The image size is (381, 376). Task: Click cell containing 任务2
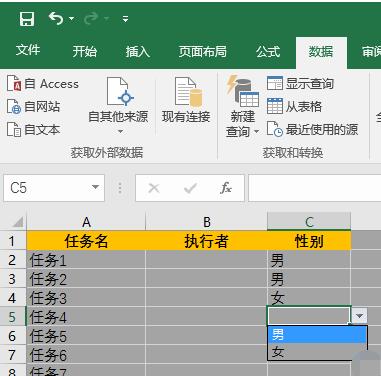(x=86, y=279)
